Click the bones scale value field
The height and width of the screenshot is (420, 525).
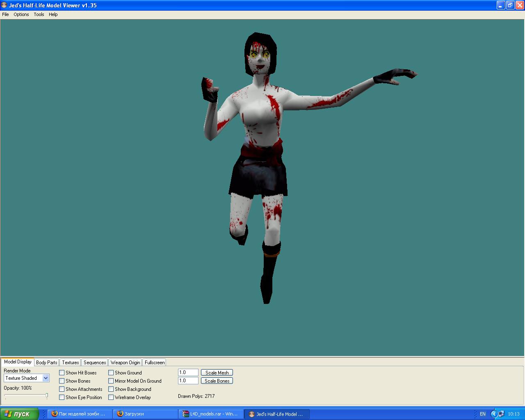click(x=188, y=381)
